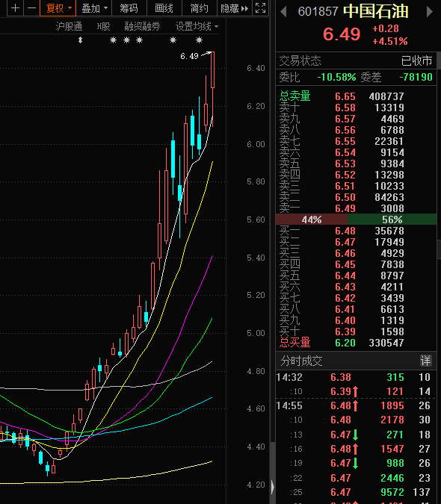This screenshot has height=504, width=441.
Task: Click the H股 tag
Action: [104, 26]
